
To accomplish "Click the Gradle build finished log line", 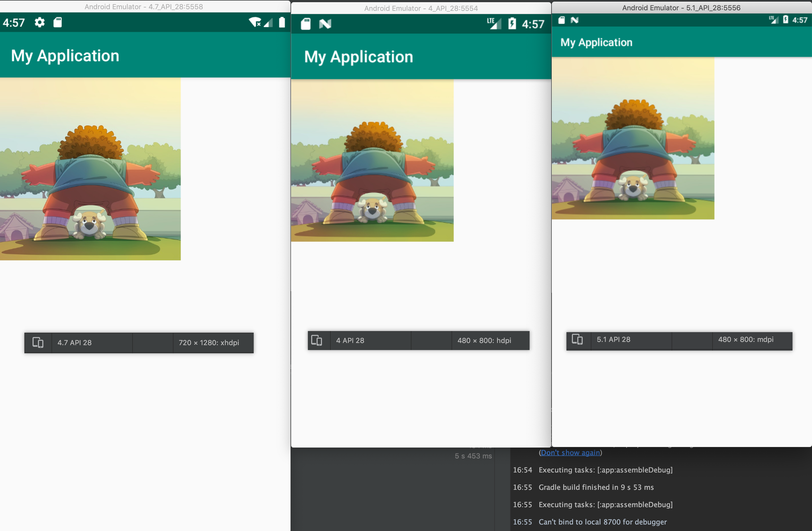I will click(584, 487).
